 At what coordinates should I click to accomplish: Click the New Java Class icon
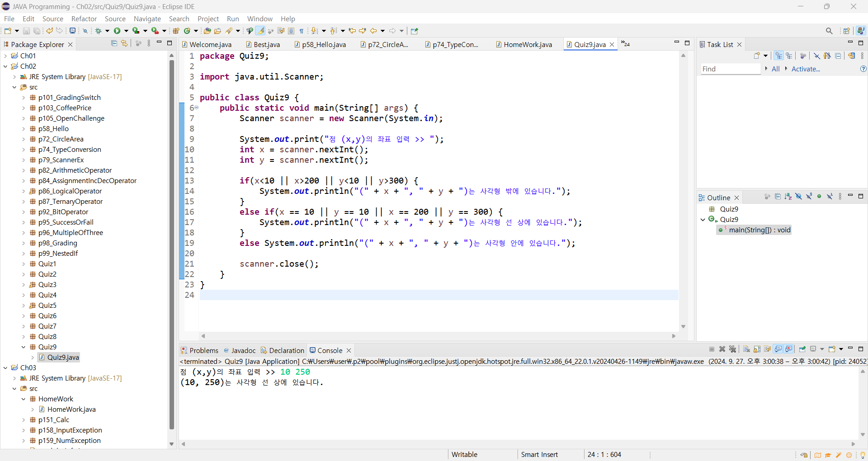coord(187,31)
